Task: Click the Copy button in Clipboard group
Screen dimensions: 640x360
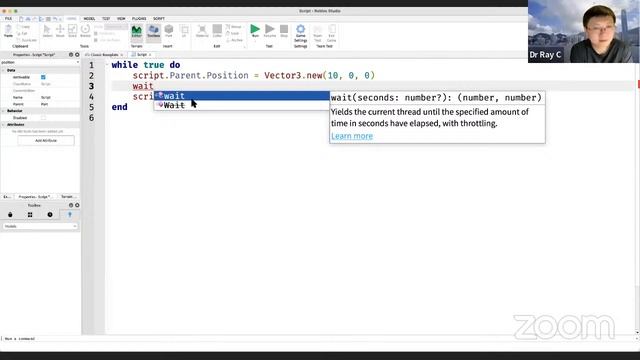Action: tap(24, 27)
